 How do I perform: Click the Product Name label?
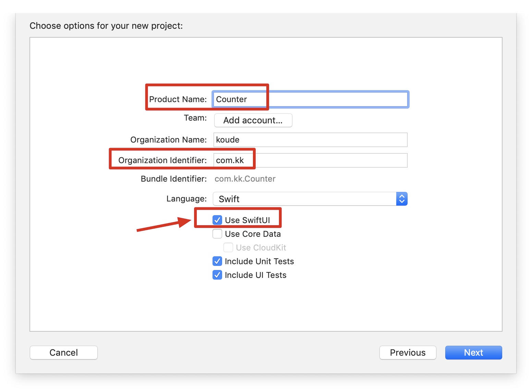tap(178, 99)
